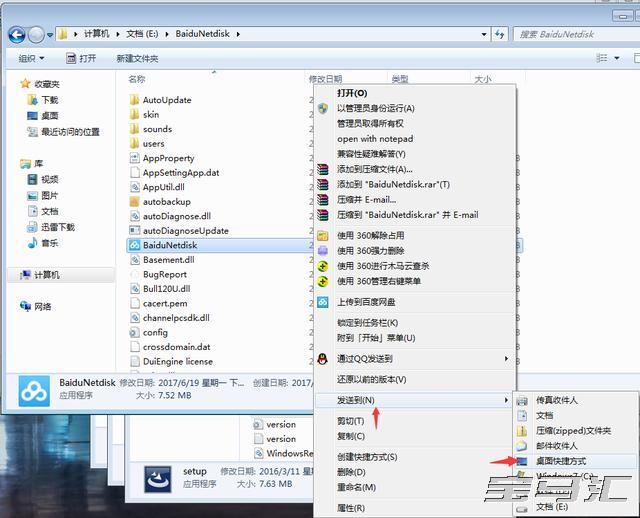Click the Back navigation arrow button

click(17, 35)
